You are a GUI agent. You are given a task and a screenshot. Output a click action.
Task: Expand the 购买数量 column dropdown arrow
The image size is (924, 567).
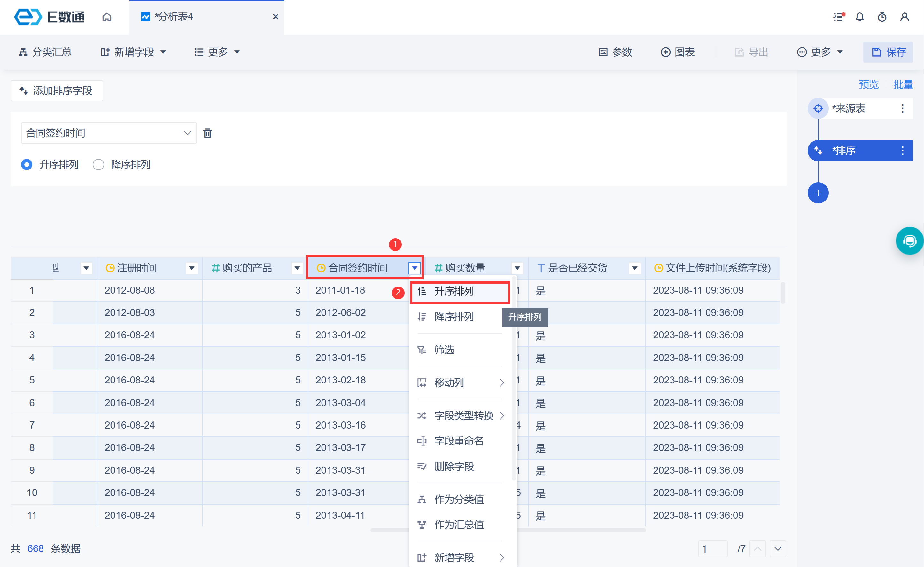tap(517, 268)
